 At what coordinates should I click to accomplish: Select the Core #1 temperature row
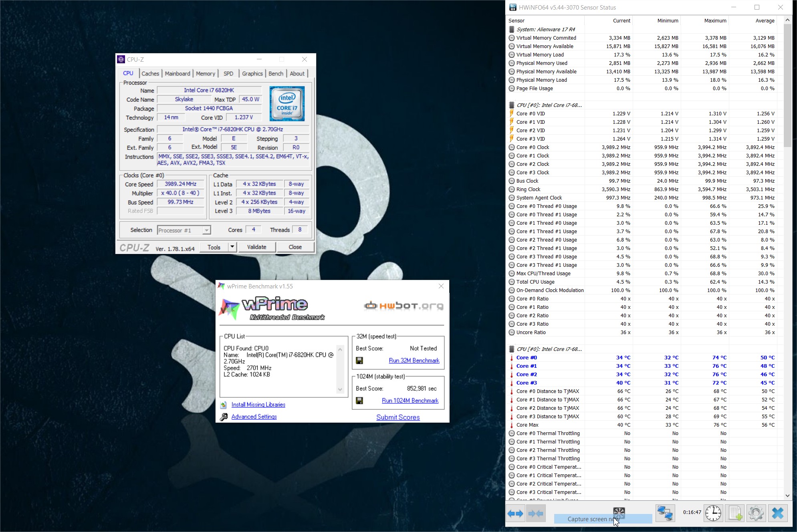(642, 366)
